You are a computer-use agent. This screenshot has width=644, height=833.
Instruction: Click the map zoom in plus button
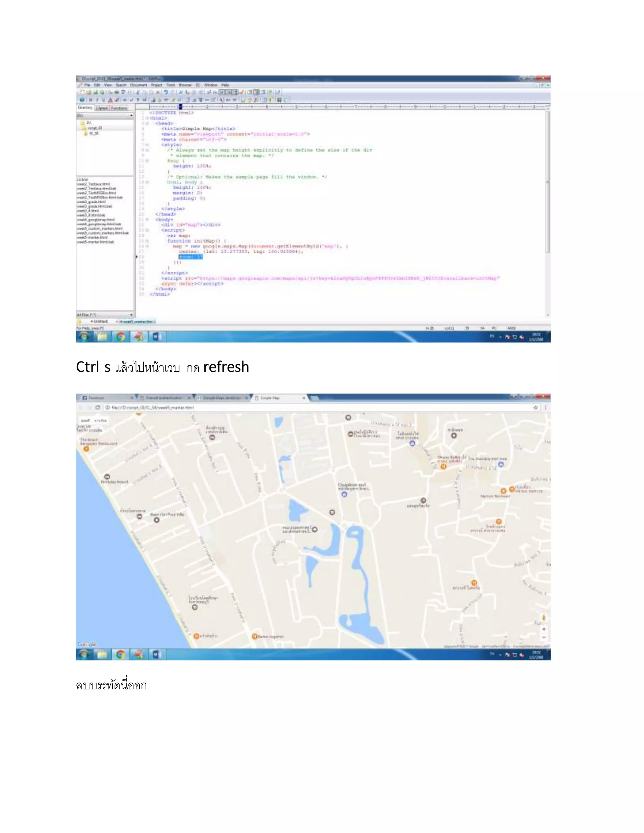544,629
